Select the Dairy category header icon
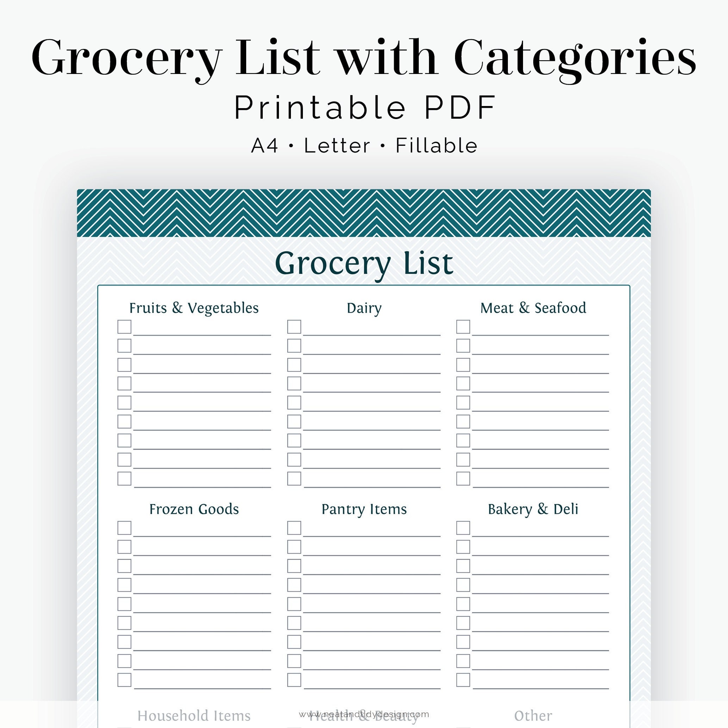Viewport: 728px width, 728px height. pos(364,304)
